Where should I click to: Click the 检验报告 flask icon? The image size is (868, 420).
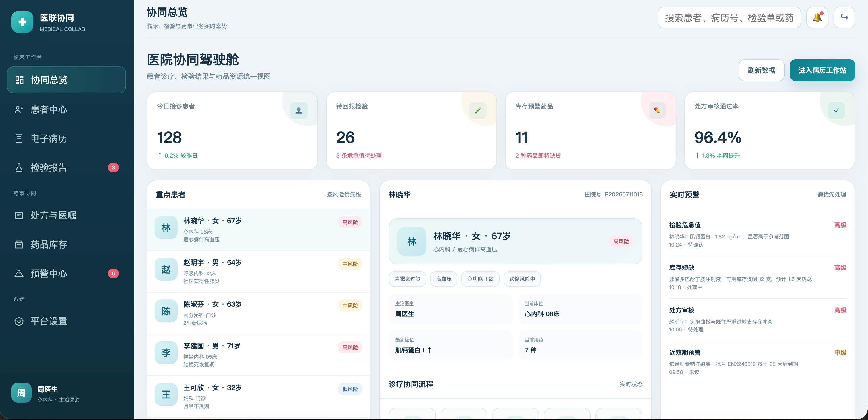pyautogui.click(x=19, y=168)
